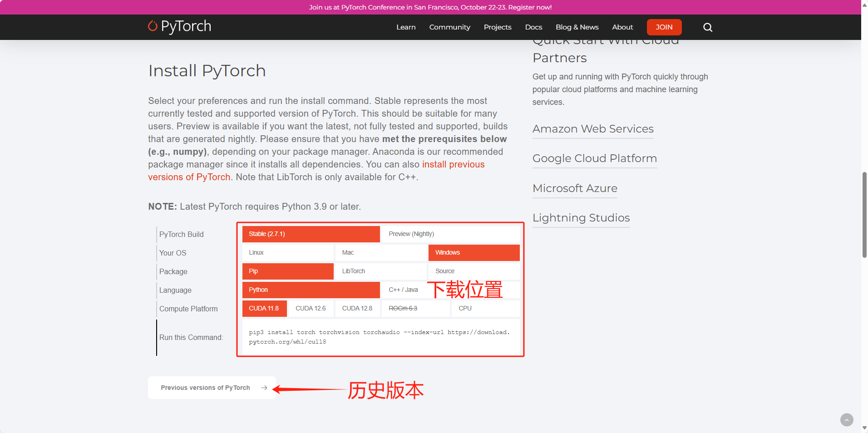Image resolution: width=868 pixels, height=433 pixels.
Task: Select CUDA 12.6 compute platform
Action: [311, 309]
